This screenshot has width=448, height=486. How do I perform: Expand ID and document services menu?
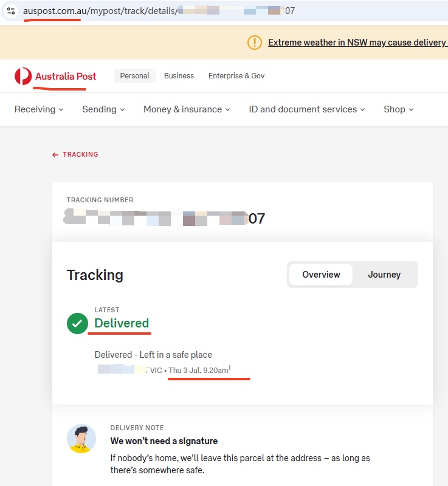pos(307,109)
